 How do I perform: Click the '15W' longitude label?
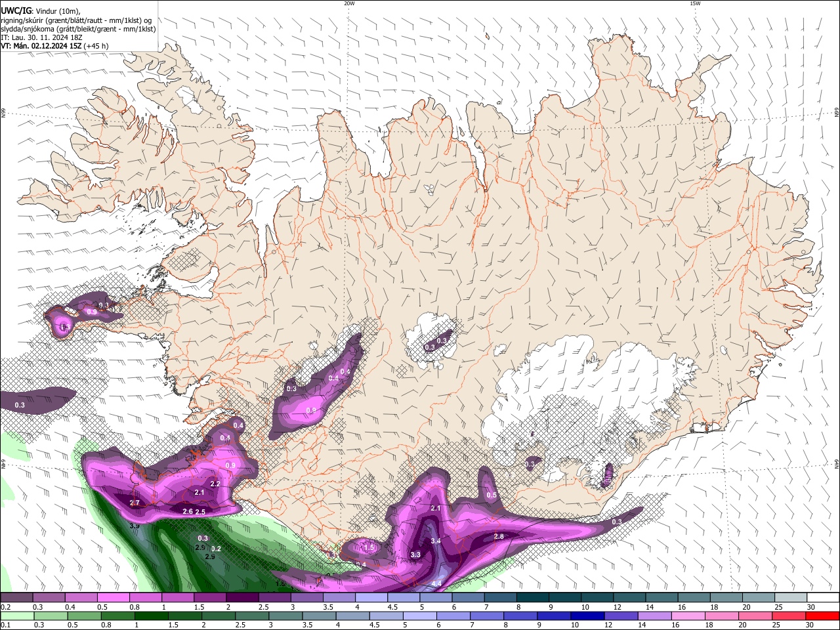pyautogui.click(x=695, y=3)
